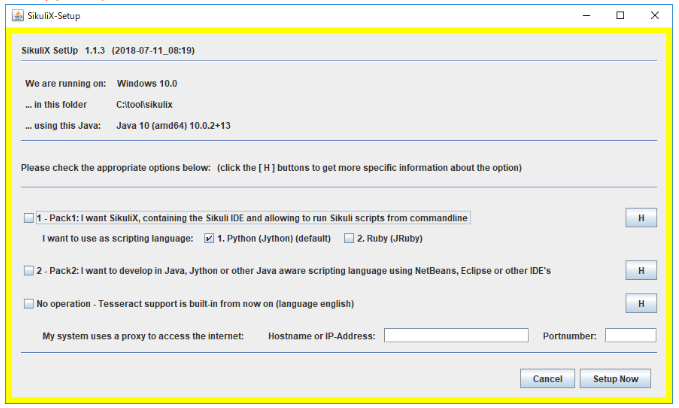Click the Windows 10.0 system text
Screen dimensions: 679x408
click(x=146, y=83)
